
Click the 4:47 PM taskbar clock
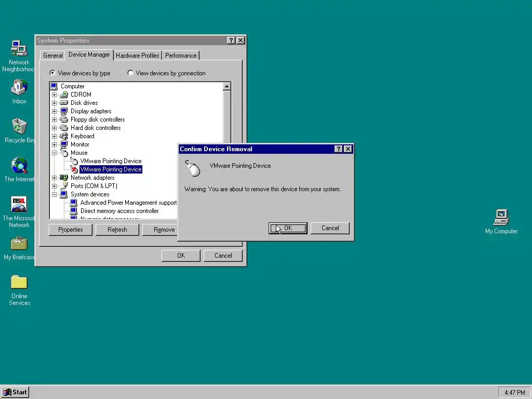coord(515,393)
